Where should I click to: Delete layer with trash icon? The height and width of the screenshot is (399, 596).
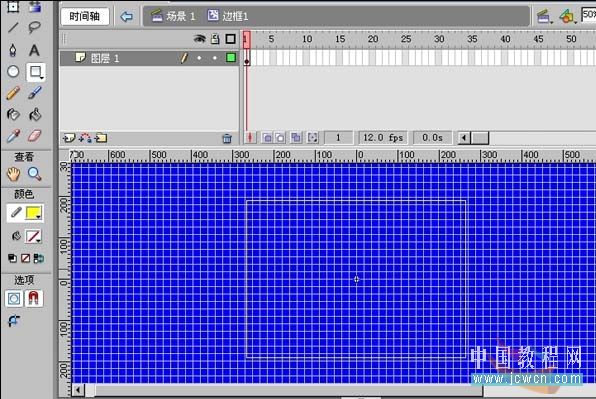[x=227, y=138]
